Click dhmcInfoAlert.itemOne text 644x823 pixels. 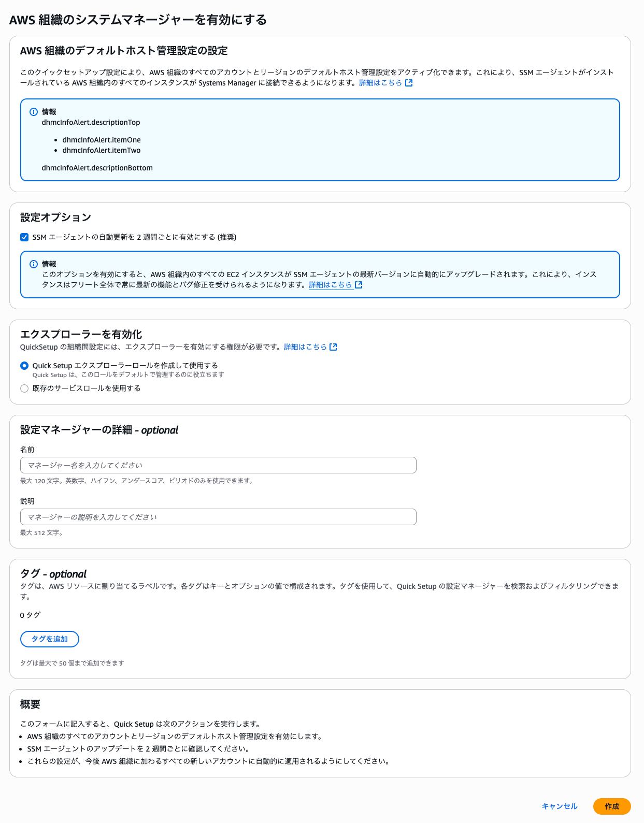pos(102,140)
